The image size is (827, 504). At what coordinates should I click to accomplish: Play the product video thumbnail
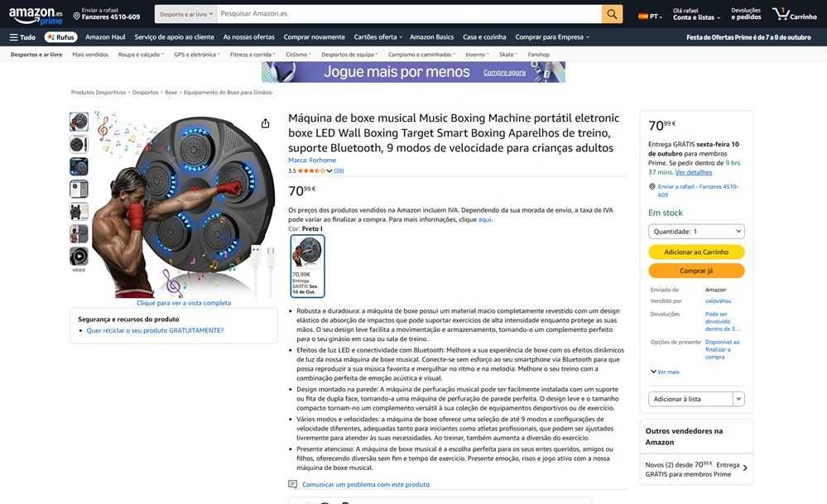(79, 257)
